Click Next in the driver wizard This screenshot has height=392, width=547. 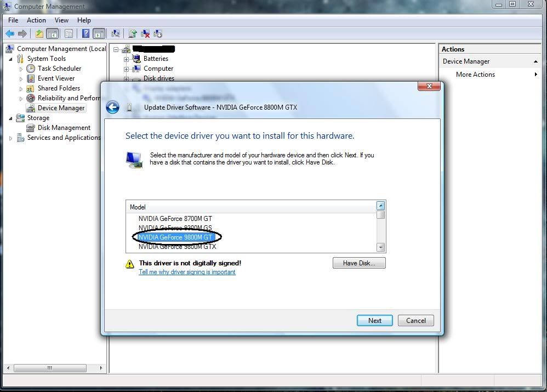click(375, 320)
